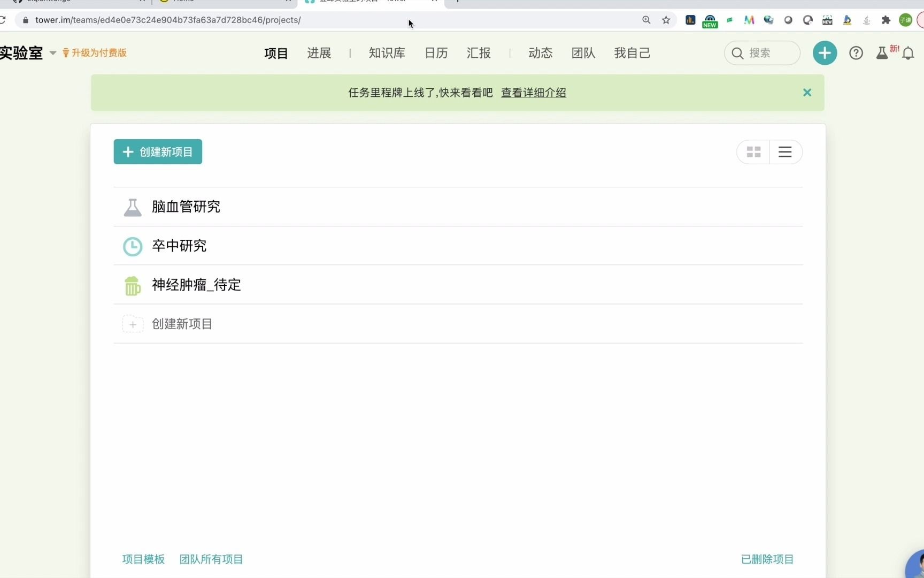The width and height of the screenshot is (924, 578).
Task: Open the microscope browser extension
Action: (847, 20)
